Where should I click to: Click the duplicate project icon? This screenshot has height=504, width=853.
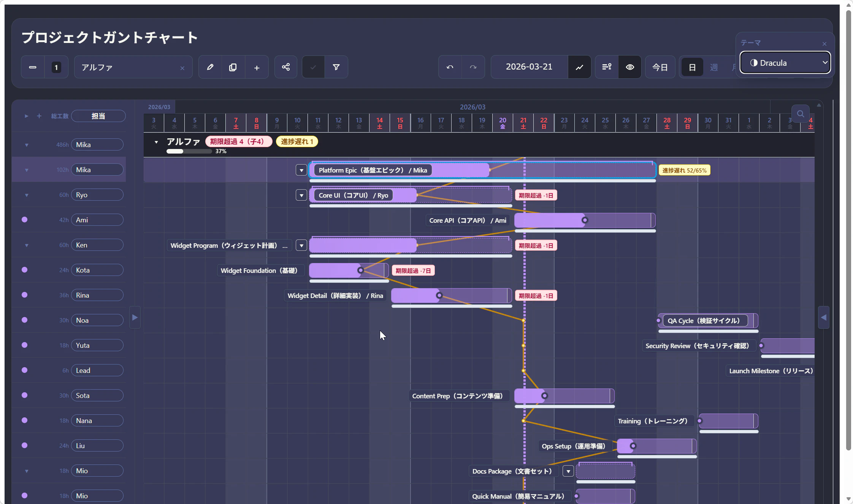point(233,67)
